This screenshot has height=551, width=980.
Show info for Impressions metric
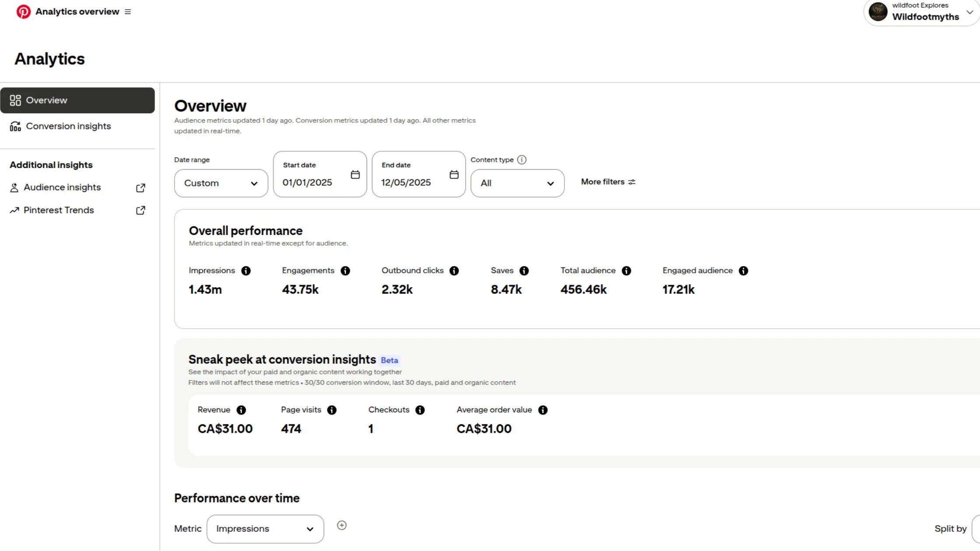246,271
